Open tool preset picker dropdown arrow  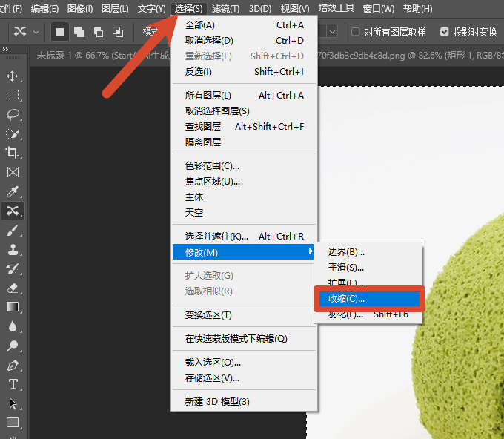(x=36, y=32)
